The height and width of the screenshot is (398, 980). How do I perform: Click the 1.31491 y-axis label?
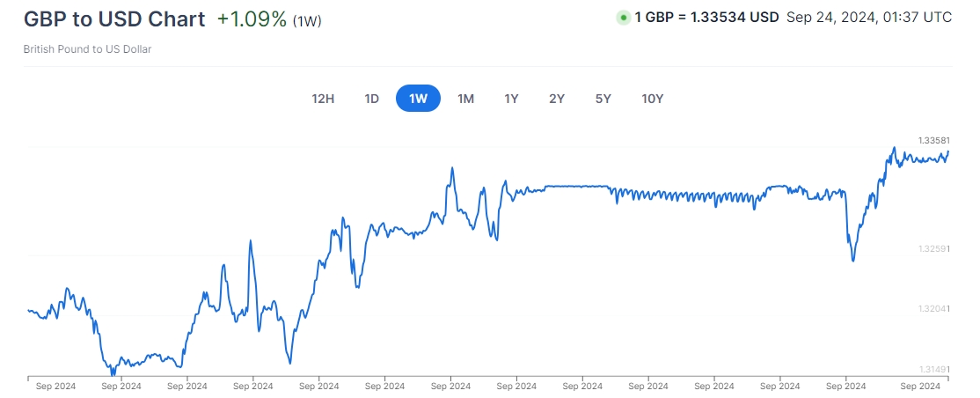[x=934, y=370]
